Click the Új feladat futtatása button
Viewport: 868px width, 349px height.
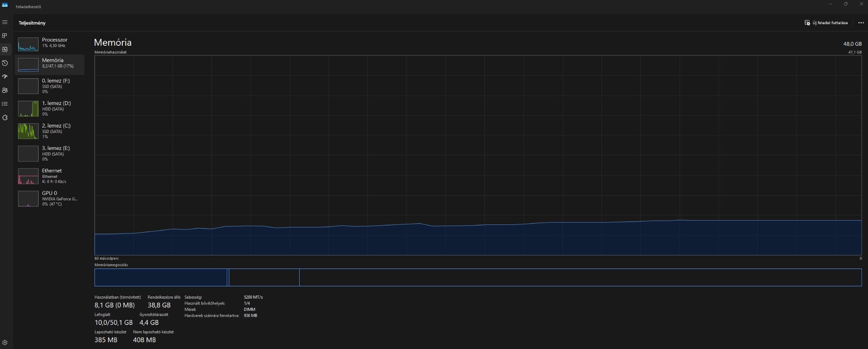[826, 23]
